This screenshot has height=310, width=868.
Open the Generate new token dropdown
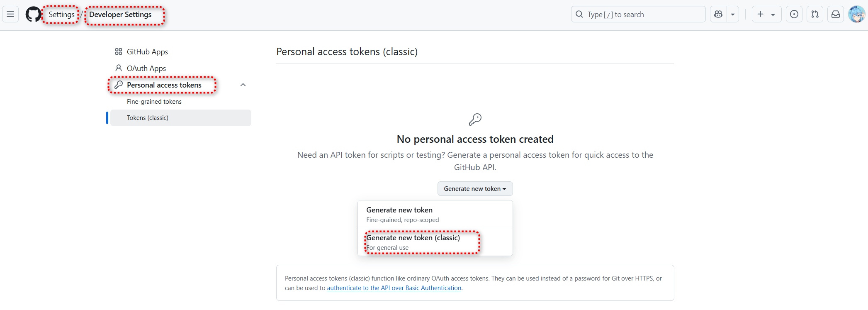(x=475, y=188)
